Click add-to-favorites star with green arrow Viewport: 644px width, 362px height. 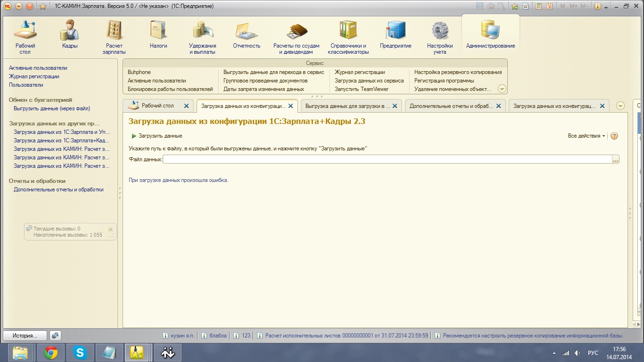tap(515, 6)
